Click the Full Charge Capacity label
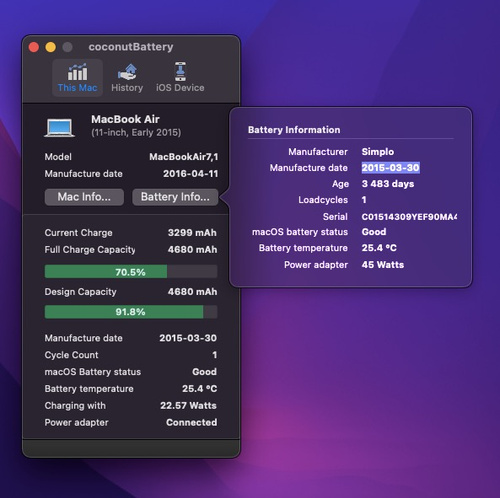This screenshot has width=500, height=498. click(x=90, y=250)
